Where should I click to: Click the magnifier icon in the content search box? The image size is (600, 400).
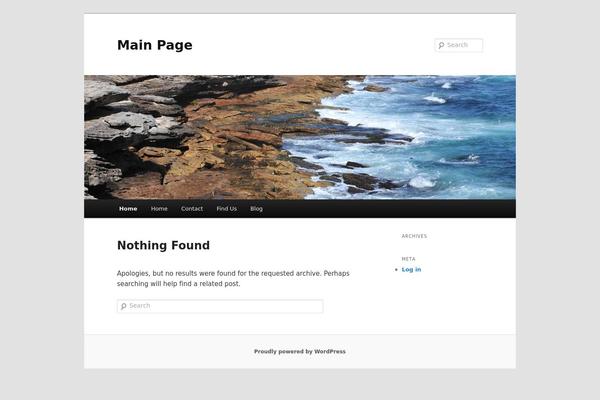123,306
